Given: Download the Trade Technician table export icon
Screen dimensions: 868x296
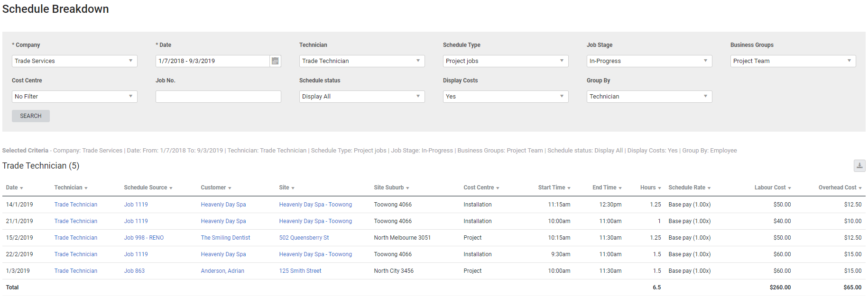Looking at the screenshot, I should coord(859,166).
